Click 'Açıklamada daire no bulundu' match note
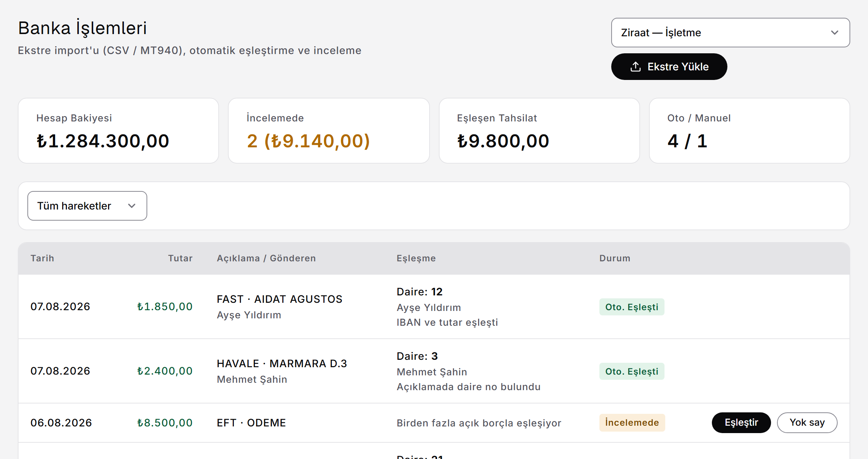The width and height of the screenshot is (868, 459). click(468, 387)
